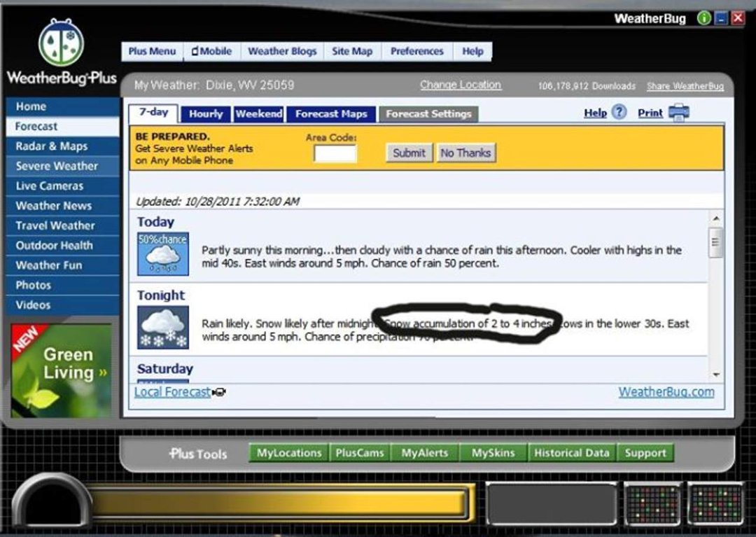The width and height of the screenshot is (756, 537).
Task: Open Live Cameras in sidebar
Action: pyautogui.click(x=63, y=186)
